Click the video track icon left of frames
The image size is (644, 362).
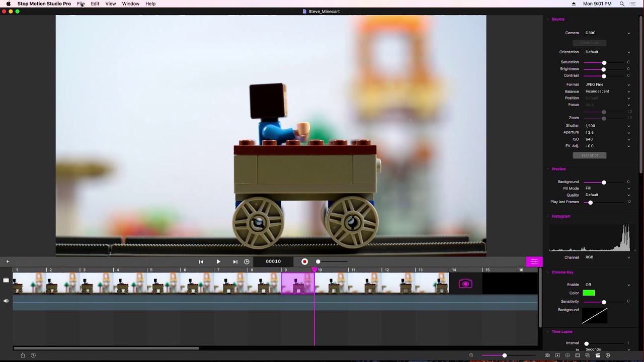click(6, 281)
